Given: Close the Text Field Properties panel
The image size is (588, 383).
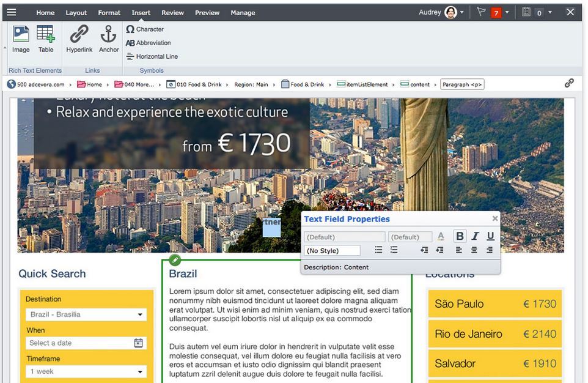Looking at the screenshot, I should pyautogui.click(x=495, y=218).
